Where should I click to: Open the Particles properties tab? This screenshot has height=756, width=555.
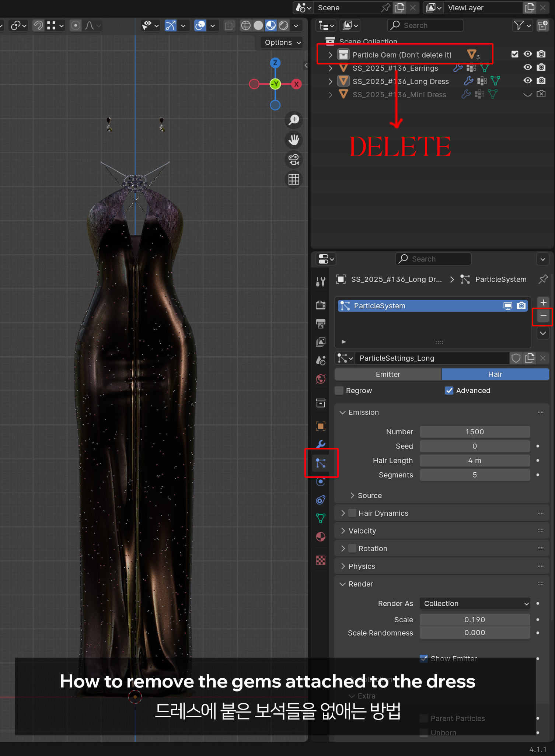321,463
